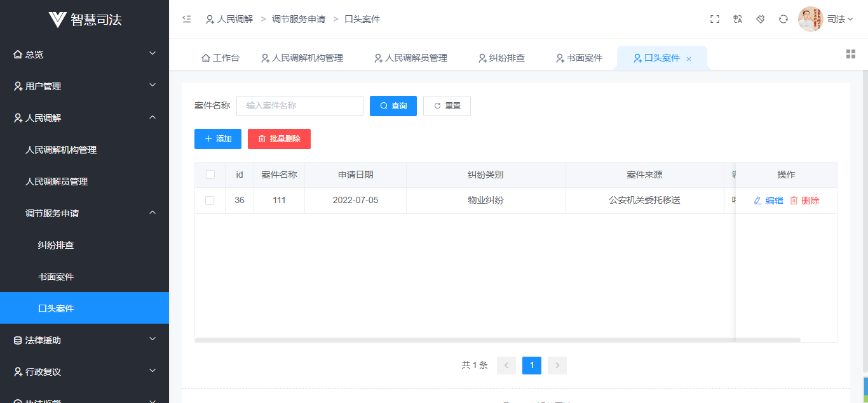Click the 添加 button

click(x=218, y=139)
